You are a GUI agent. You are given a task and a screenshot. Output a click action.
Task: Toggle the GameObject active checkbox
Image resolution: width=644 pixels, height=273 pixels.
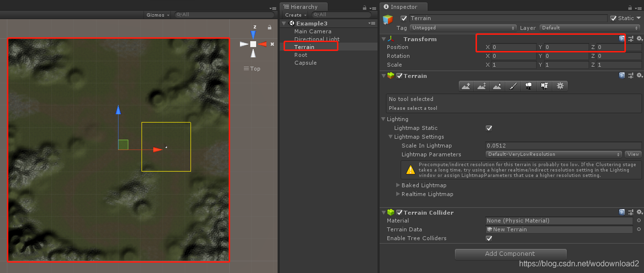pyautogui.click(x=404, y=18)
